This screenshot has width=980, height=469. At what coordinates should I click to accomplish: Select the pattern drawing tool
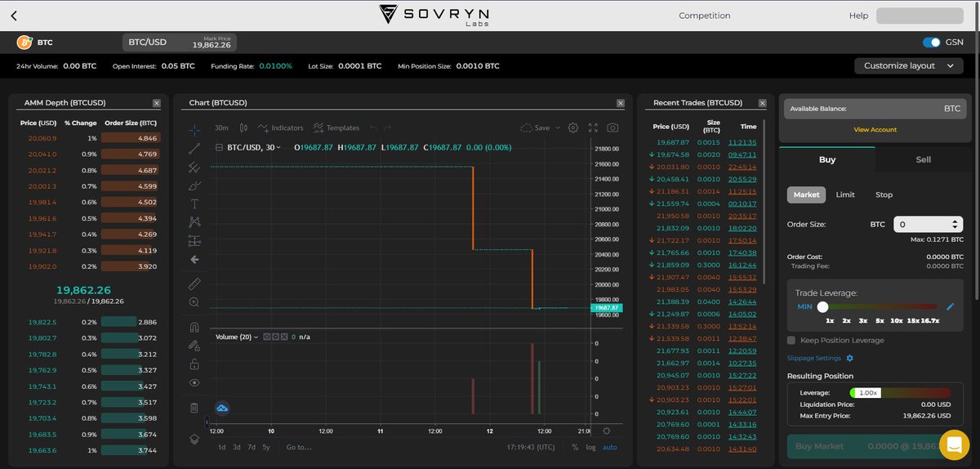pyautogui.click(x=194, y=222)
